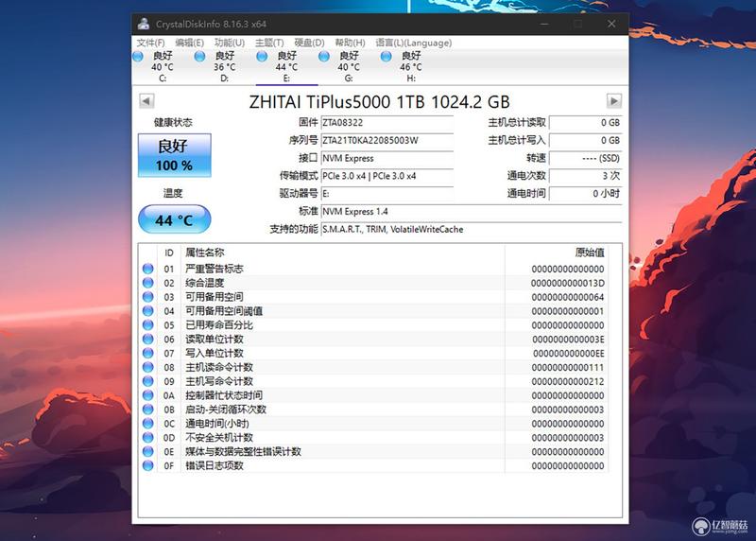Click the 主机总计写入 value 0 GB
The image size is (756, 541).
tap(585, 140)
